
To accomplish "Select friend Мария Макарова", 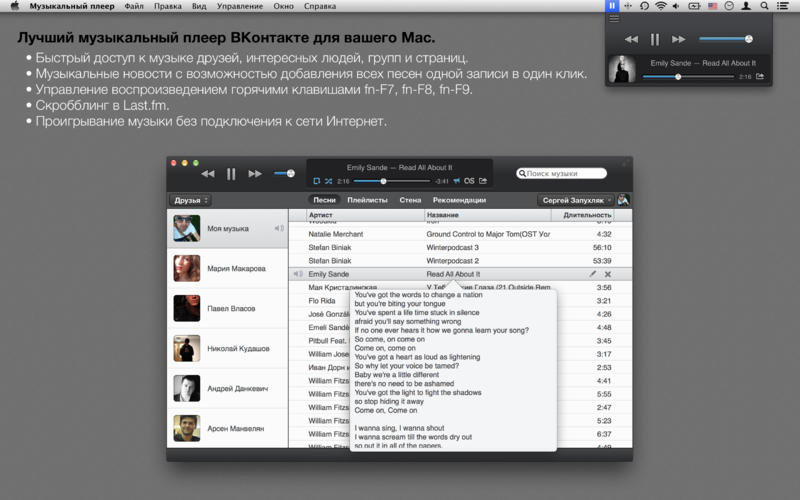I will pyautogui.click(x=228, y=268).
